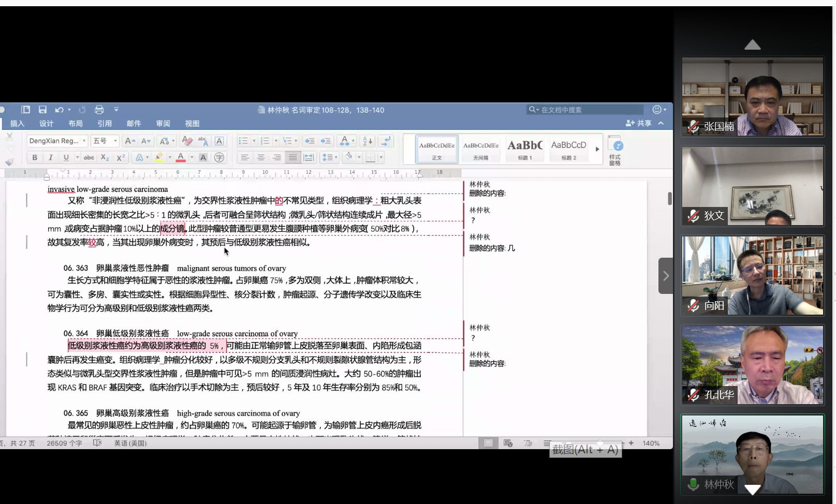Click the increase indent icon

(x=326, y=141)
